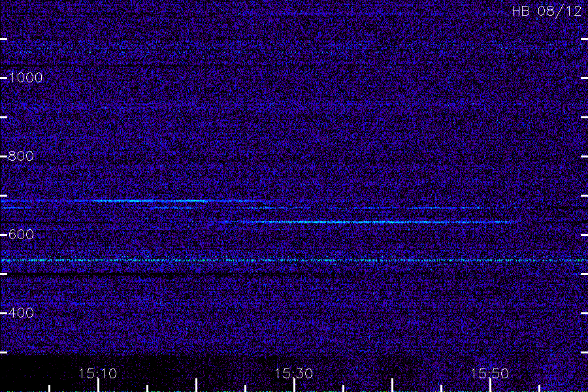Select the 800 frequency axis label
This screenshot has width=588, height=392.
coord(21,156)
